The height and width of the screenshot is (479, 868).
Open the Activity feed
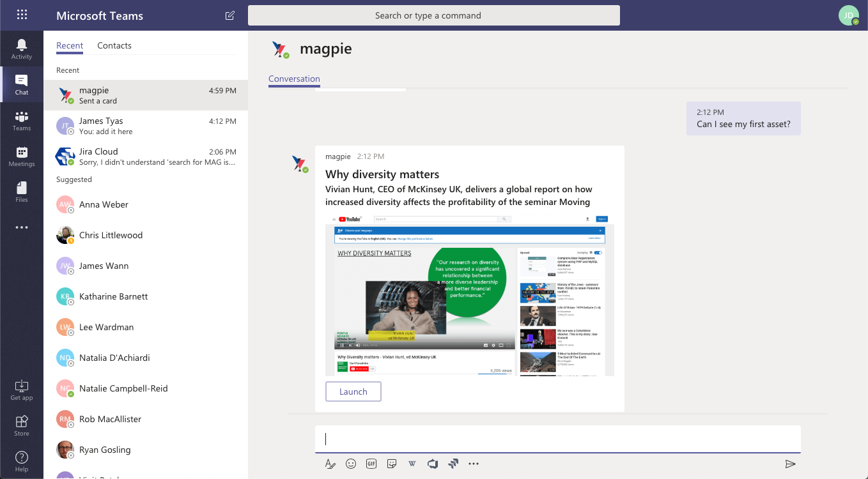coord(22,49)
